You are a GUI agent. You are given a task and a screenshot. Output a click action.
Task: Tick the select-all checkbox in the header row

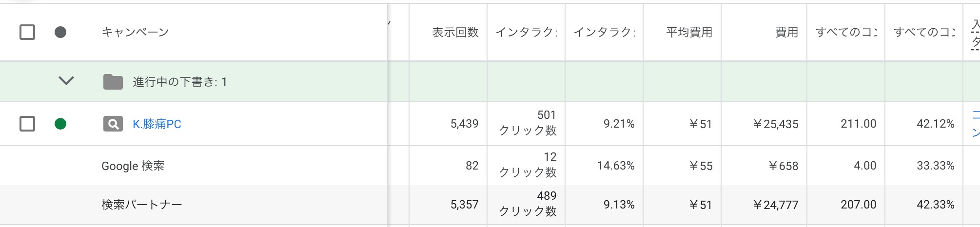tap(27, 33)
